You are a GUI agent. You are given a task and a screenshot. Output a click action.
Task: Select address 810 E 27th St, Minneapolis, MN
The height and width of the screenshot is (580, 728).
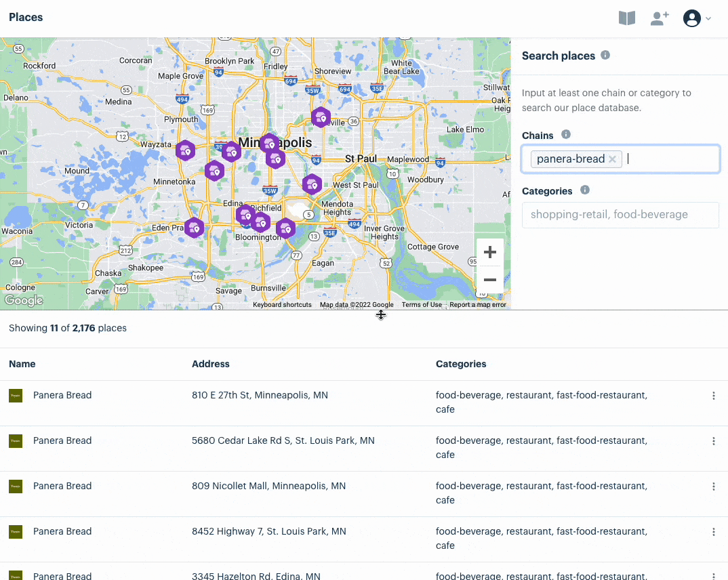(260, 395)
